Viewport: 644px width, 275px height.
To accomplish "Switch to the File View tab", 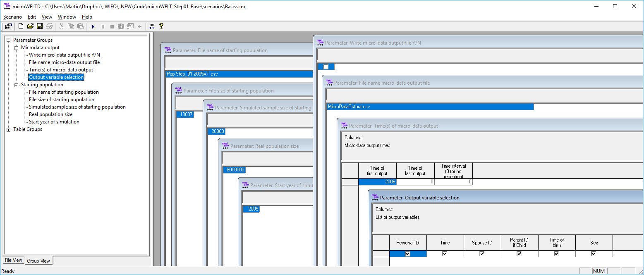I will (x=14, y=260).
